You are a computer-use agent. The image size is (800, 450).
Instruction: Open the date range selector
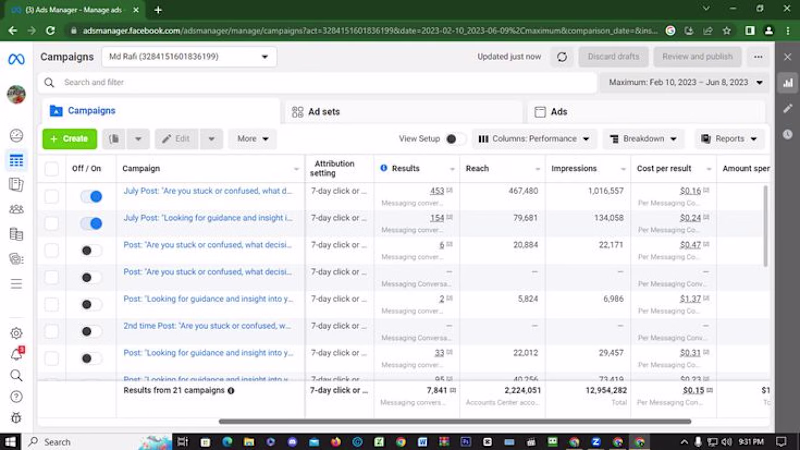click(687, 82)
